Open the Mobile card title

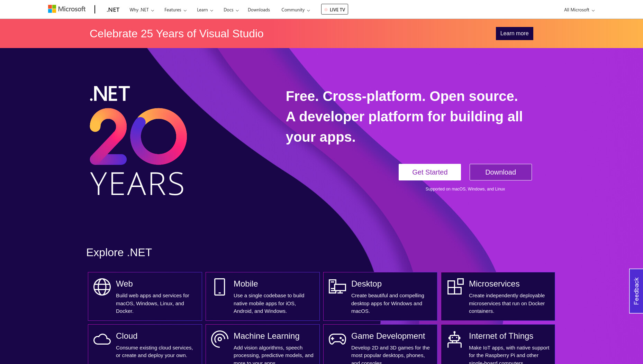click(246, 284)
